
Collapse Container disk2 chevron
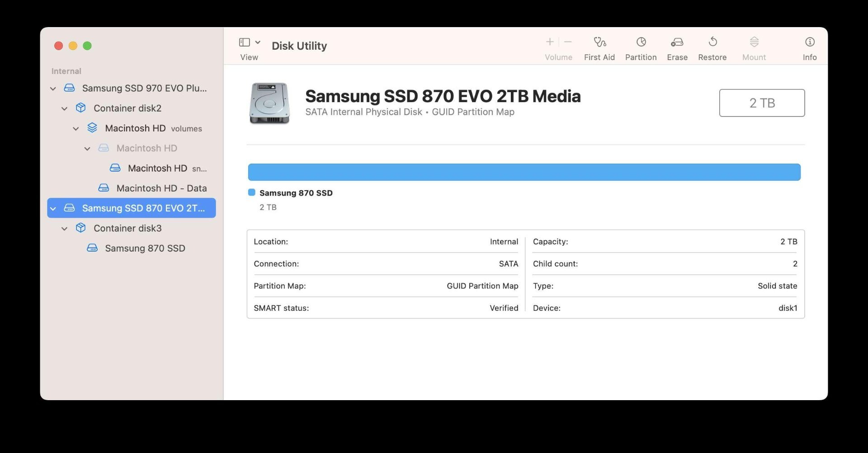click(64, 108)
